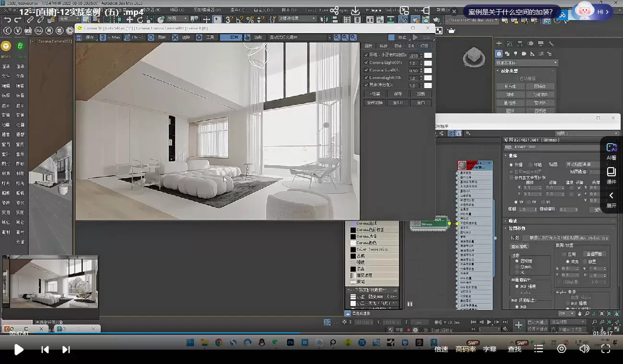Open the Modify tab icon in command panel
This screenshot has width=623, height=364.
click(x=510, y=44)
